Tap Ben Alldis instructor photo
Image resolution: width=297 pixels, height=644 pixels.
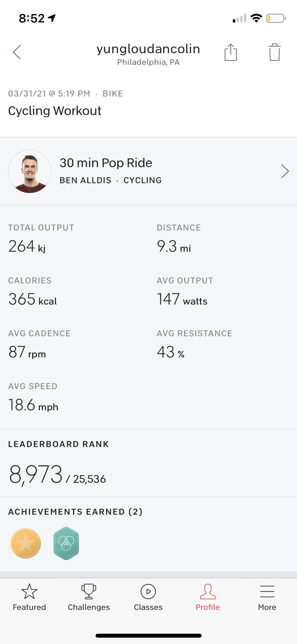point(30,171)
